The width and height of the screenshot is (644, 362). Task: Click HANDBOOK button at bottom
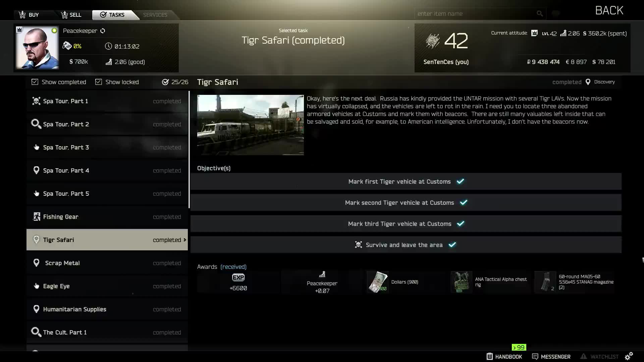tap(504, 357)
